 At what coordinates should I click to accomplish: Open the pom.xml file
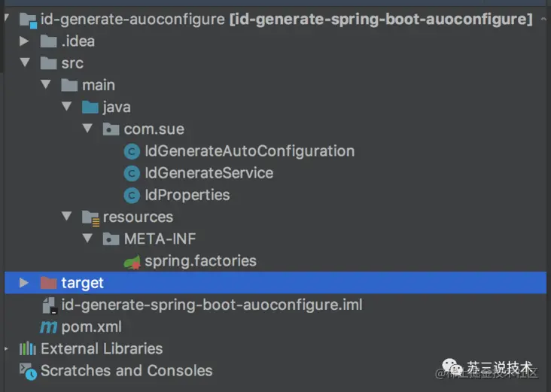point(91,327)
